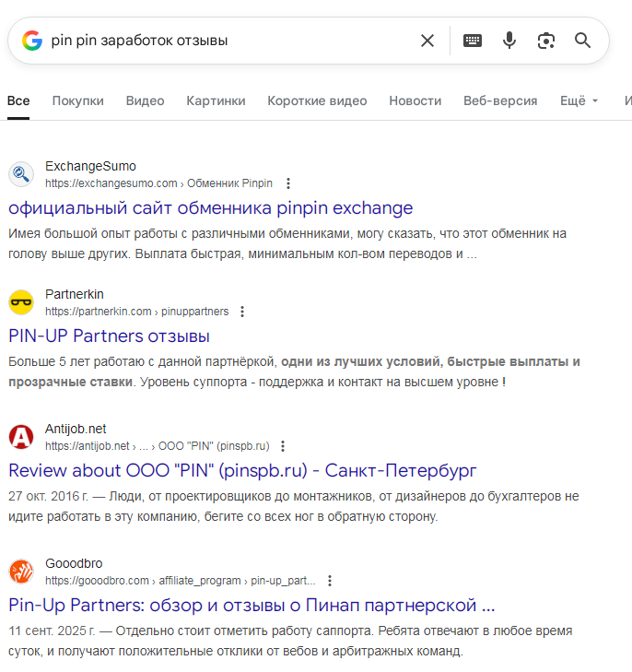The image size is (632, 672).
Task: Click the magnifying glass search button
Action: [582, 41]
